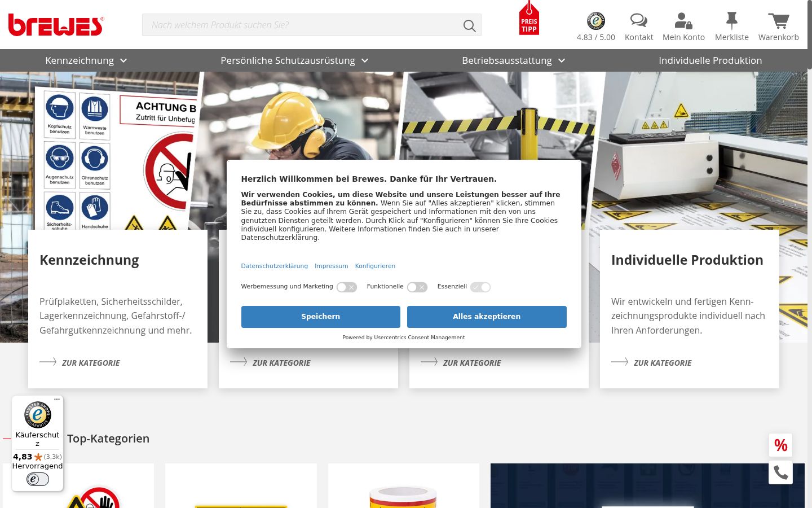Image resolution: width=812 pixels, height=508 pixels.
Task: Click the Kennzeichnung card heading
Action: (89, 260)
